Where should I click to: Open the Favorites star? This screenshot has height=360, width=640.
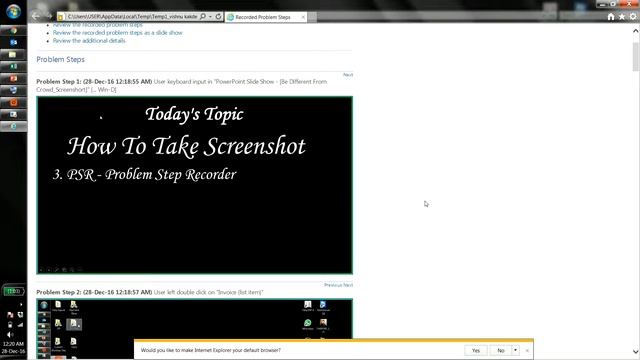622,17
